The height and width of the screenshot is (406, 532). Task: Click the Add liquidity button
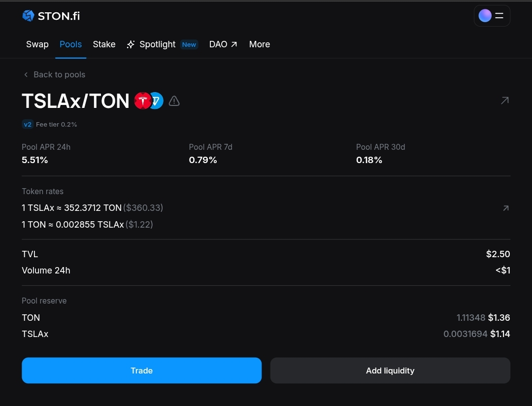tap(390, 371)
